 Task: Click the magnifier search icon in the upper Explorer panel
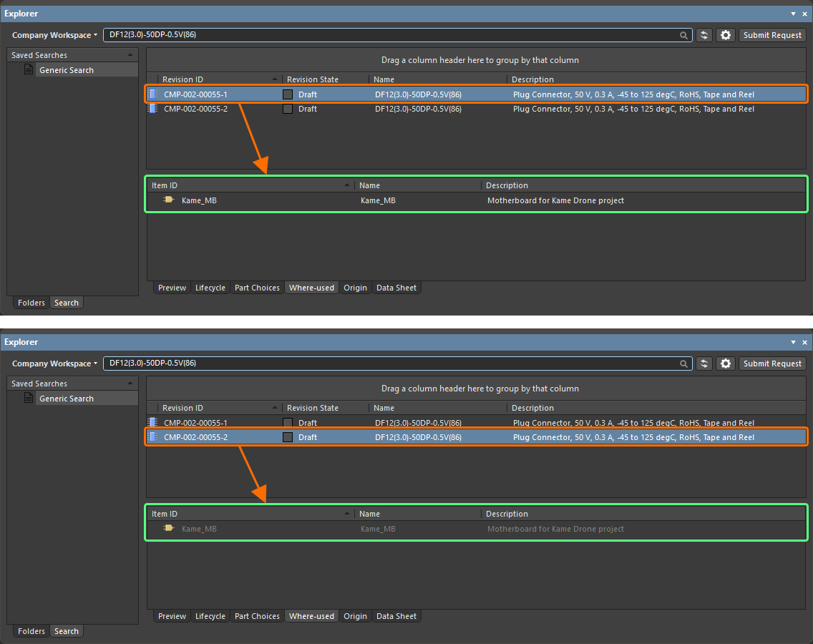(684, 35)
